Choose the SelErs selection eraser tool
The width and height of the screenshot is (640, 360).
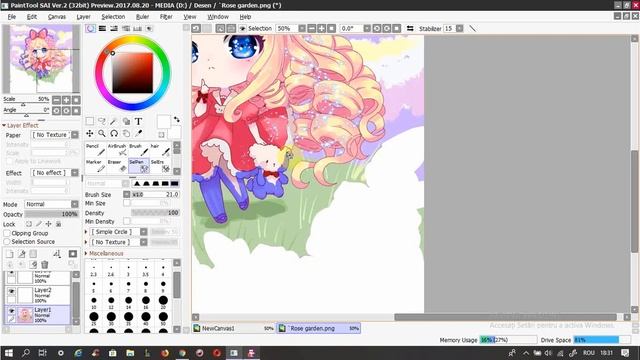pyautogui.click(x=160, y=166)
